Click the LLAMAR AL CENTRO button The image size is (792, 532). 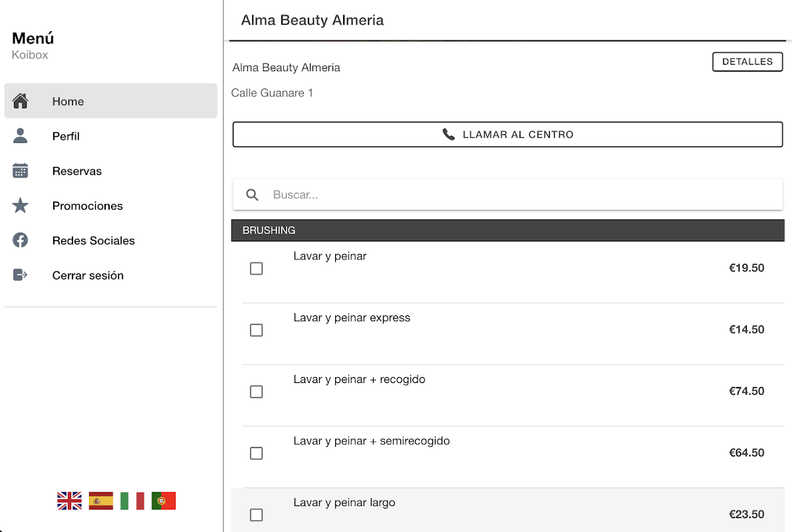[507, 134]
